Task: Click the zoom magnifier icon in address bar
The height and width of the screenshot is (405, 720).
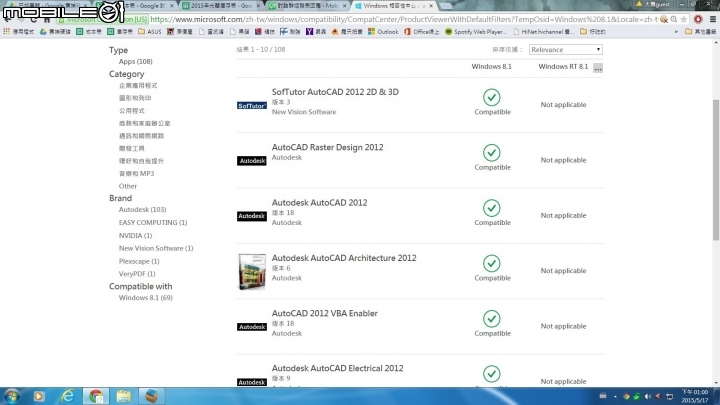Action: point(674,19)
